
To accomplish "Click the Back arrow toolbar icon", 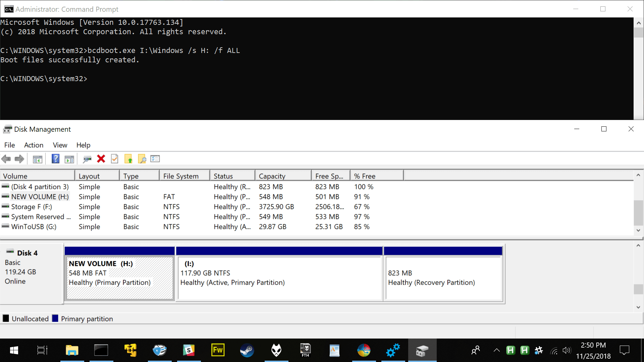I will 6,159.
